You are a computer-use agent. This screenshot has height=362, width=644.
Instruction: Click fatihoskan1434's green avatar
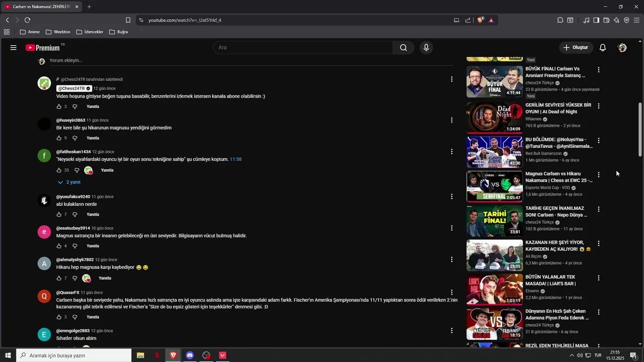tap(44, 155)
